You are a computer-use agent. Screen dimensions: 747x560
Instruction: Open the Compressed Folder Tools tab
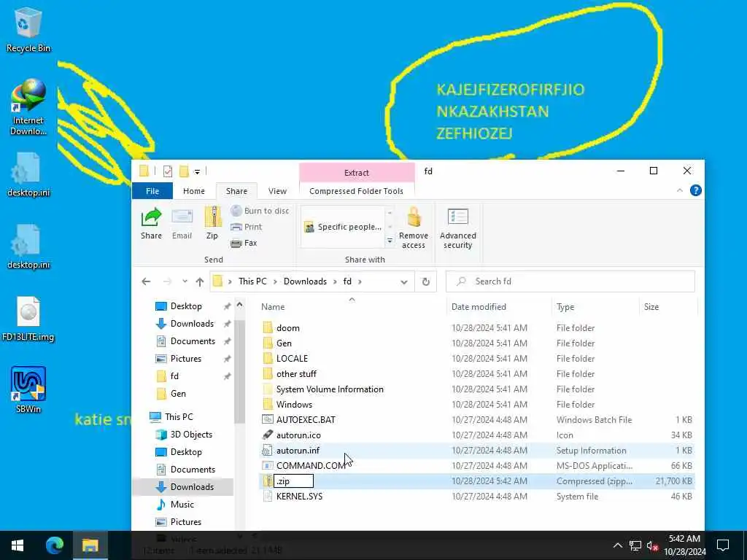(356, 191)
